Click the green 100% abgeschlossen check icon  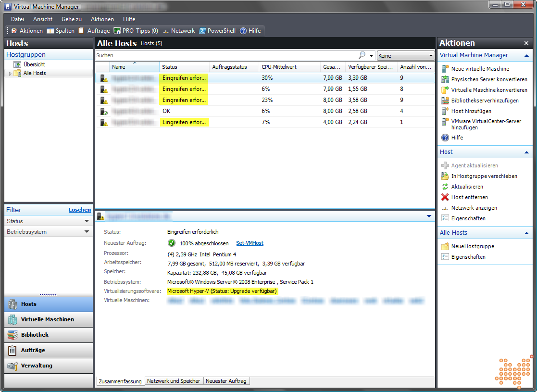[x=172, y=243]
